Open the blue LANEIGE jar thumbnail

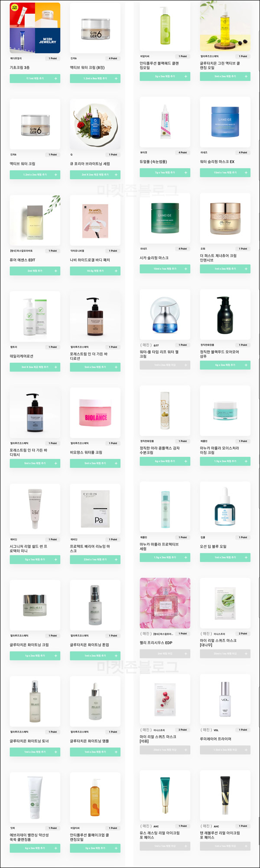(x=225, y=122)
